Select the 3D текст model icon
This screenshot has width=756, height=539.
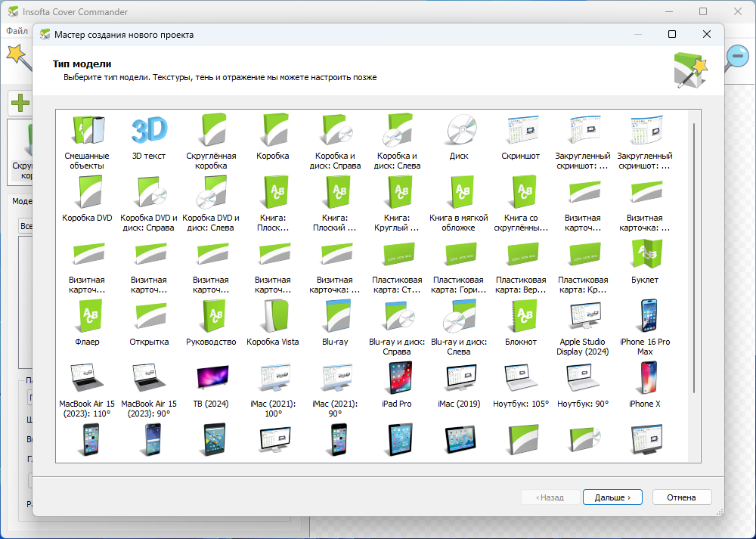[149, 132]
